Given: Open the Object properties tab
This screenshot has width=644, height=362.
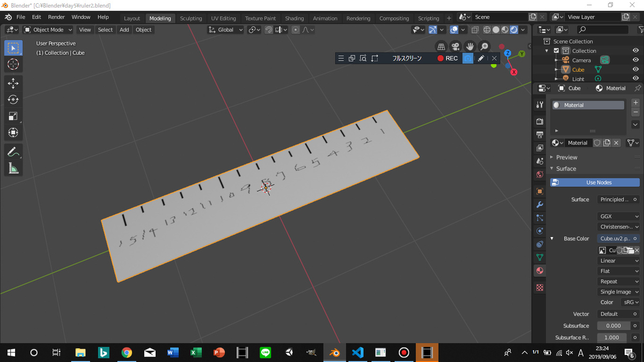Looking at the screenshot, I should tap(540, 191).
